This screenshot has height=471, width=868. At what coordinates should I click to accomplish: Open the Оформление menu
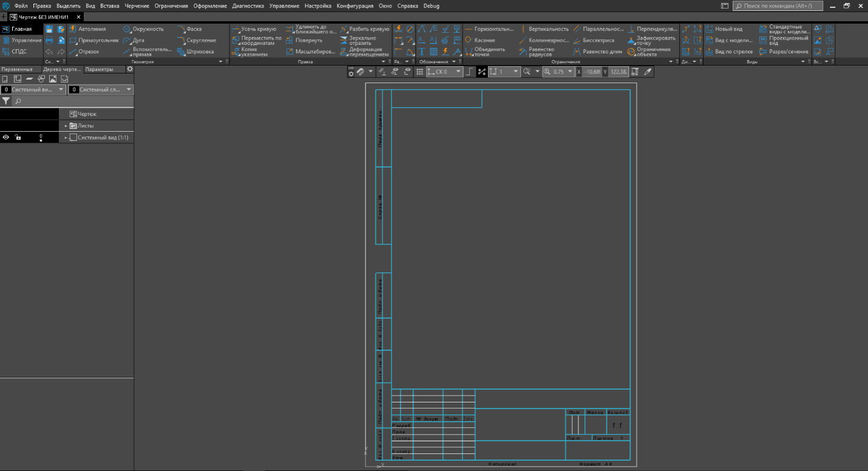210,5
